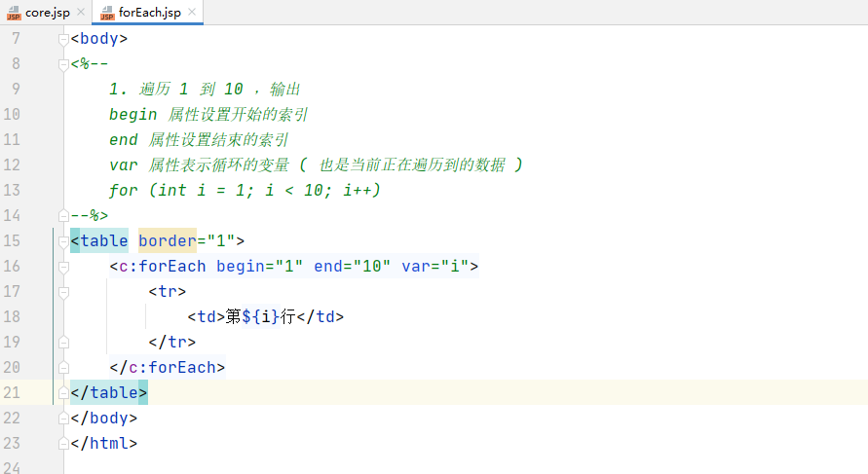Click the closing body tag
The width and height of the screenshot is (868, 474).
(x=104, y=419)
